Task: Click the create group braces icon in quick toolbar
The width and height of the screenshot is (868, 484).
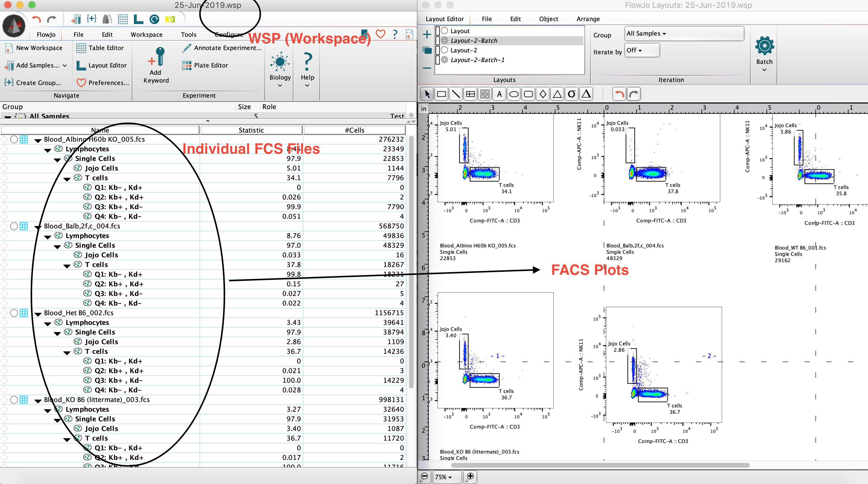Action: pos(92,18)
